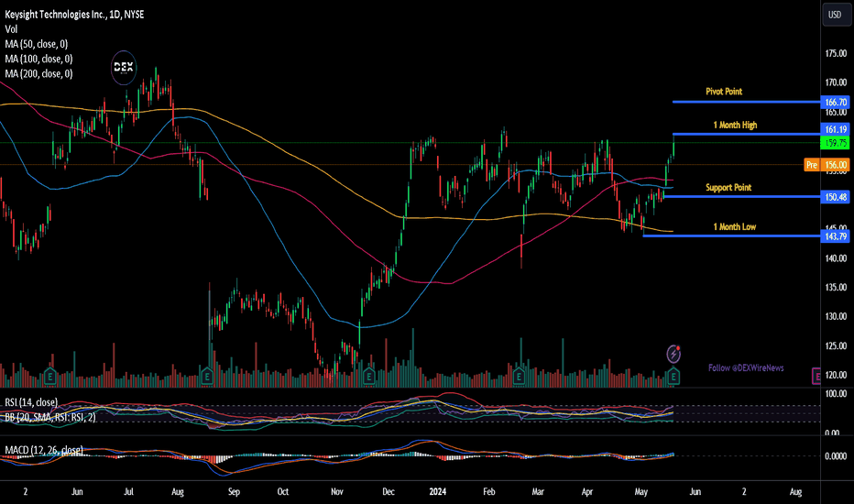Click the 143.79 low price label

[836, 236]
